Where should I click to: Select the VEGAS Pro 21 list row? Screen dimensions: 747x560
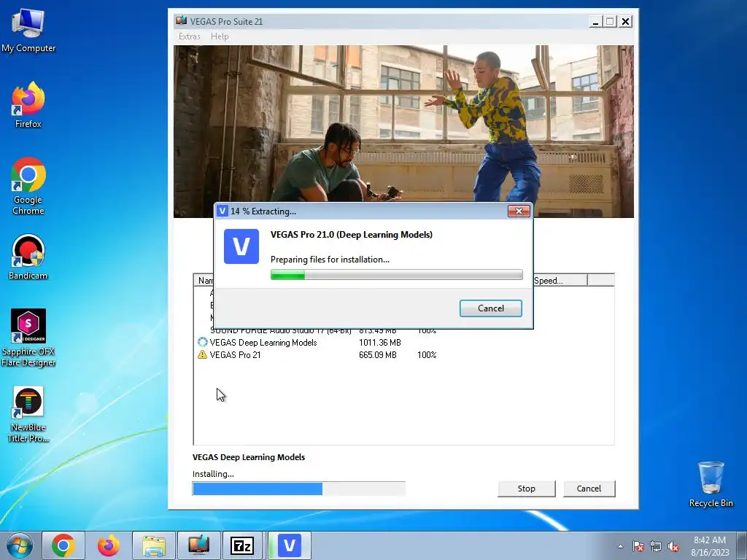coord(403,355)
